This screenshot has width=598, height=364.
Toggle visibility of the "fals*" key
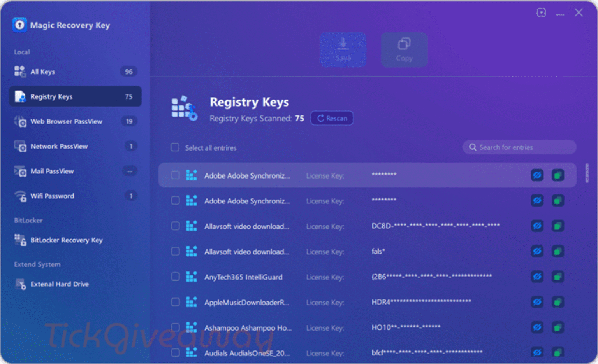click(x=537, y=252)
